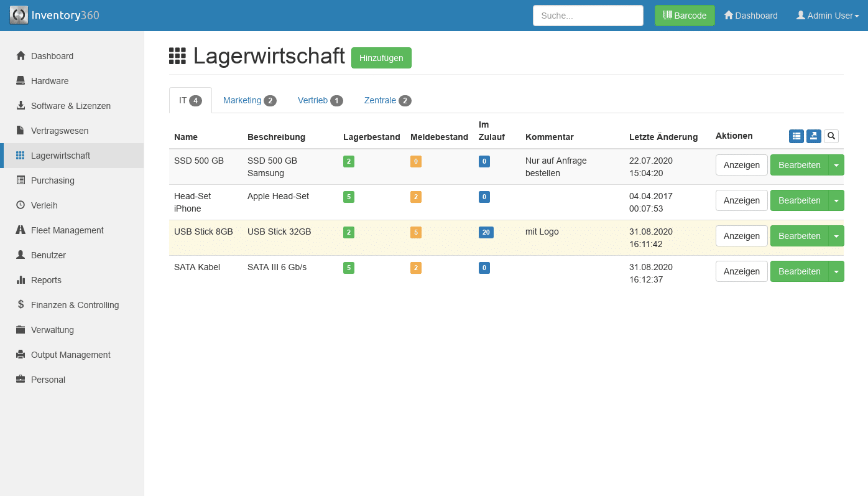Go to Output Management in the sidebar

[70, 355]
